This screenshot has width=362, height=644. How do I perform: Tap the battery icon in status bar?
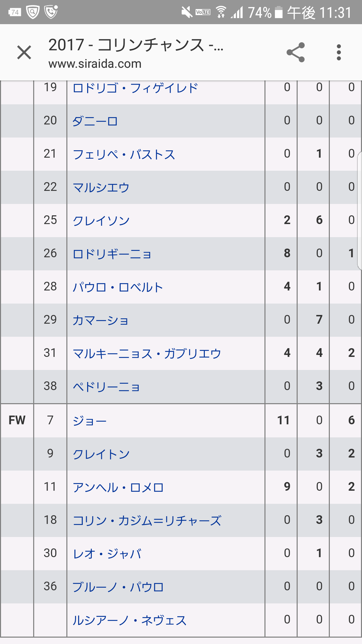pos(279,13)
